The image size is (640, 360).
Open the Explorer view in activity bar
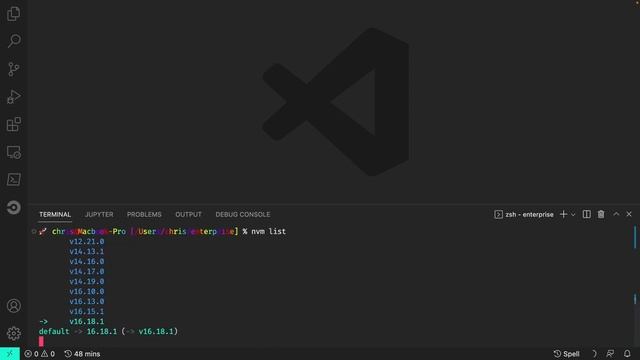13,14
